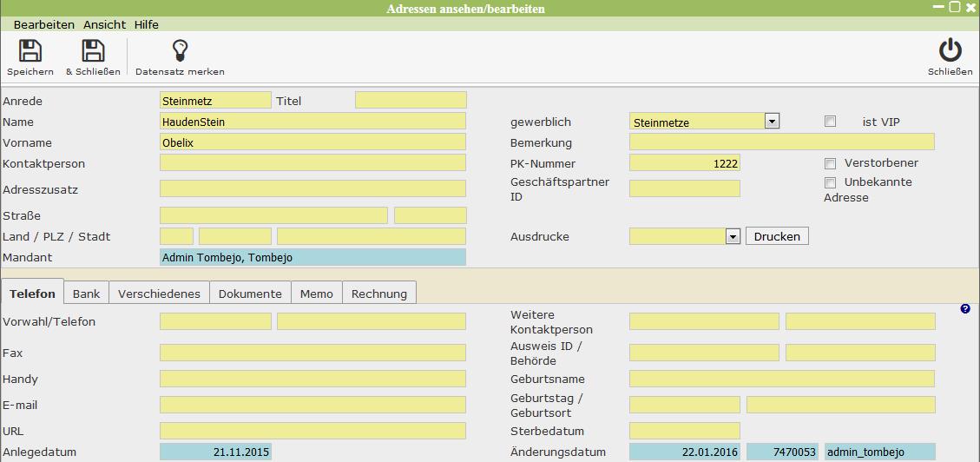
Task: Open the Bearbeiten menu
Action: click(44, 24)
